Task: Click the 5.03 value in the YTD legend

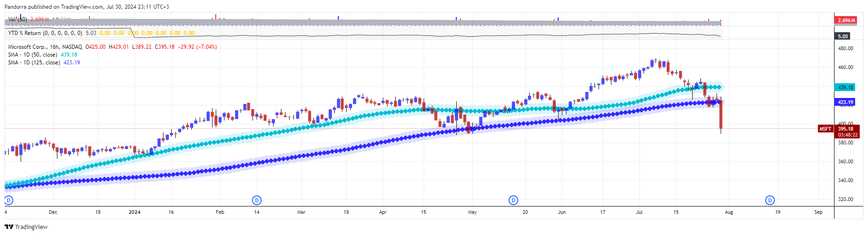Action: click(91, 33)
